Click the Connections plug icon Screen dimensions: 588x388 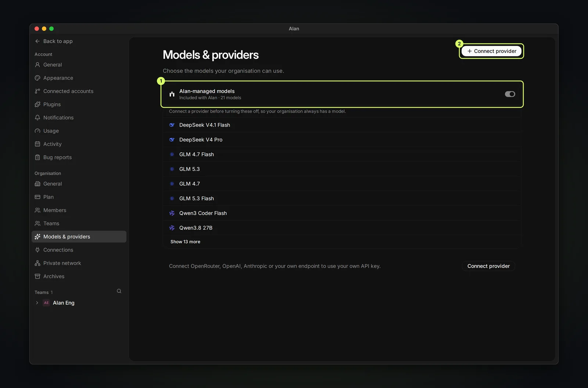[37, 250]
